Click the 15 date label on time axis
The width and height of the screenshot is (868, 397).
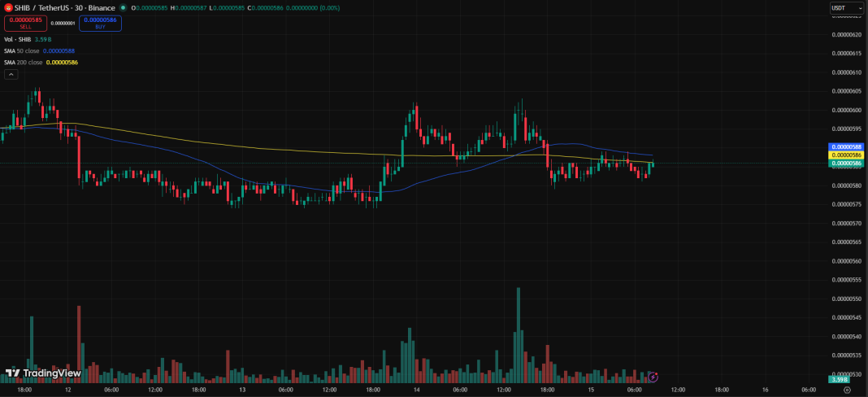click(591, 389)
